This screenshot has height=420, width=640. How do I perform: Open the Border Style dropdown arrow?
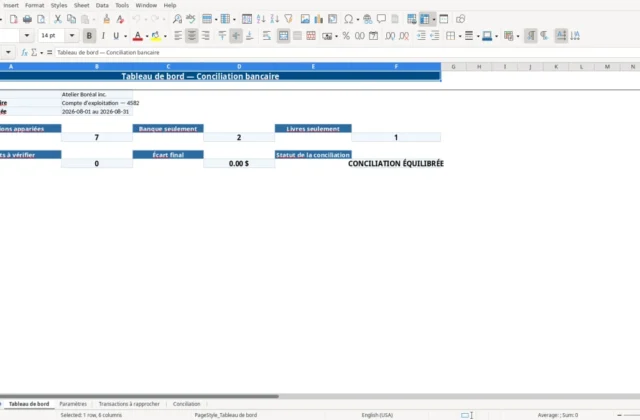(478, 36)
